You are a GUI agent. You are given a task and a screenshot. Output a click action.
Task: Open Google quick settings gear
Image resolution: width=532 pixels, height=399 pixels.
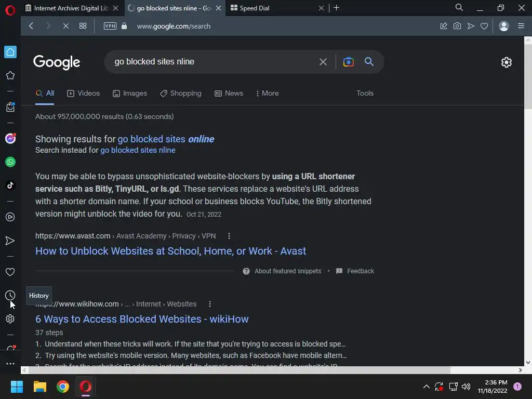[506, 62]
